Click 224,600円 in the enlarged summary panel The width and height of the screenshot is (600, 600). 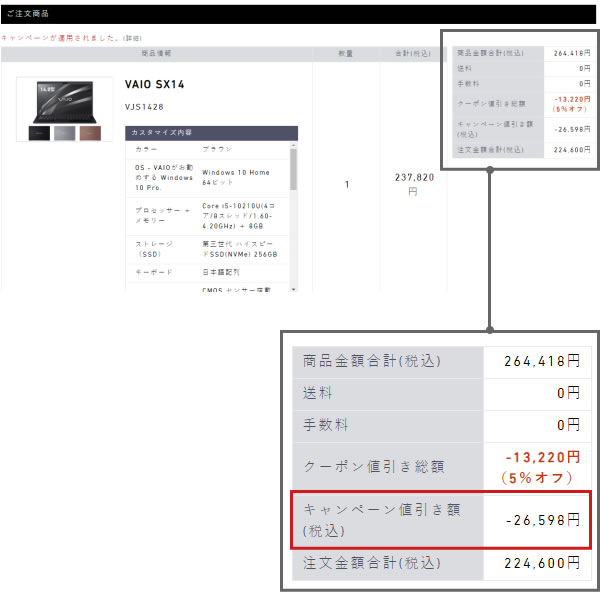pos(542,563)
